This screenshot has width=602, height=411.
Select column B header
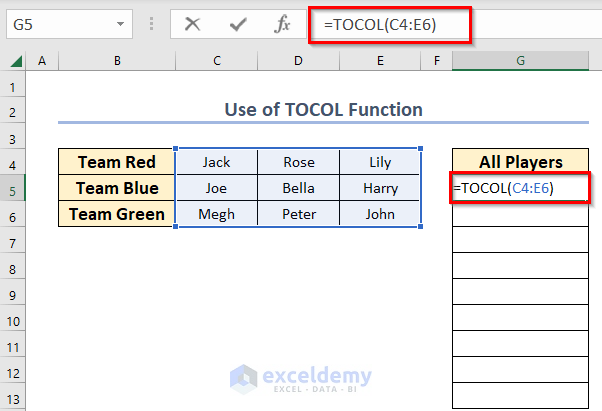coord(116,62)
